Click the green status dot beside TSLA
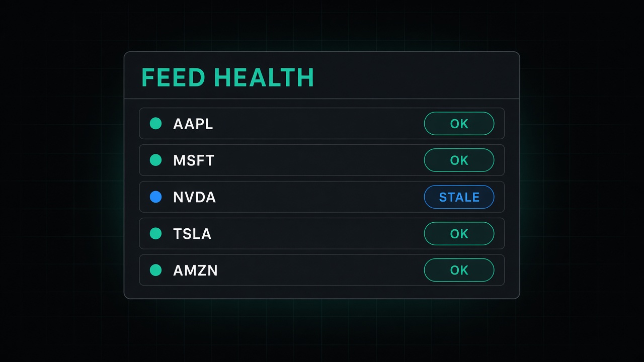 tap(156, 233)
